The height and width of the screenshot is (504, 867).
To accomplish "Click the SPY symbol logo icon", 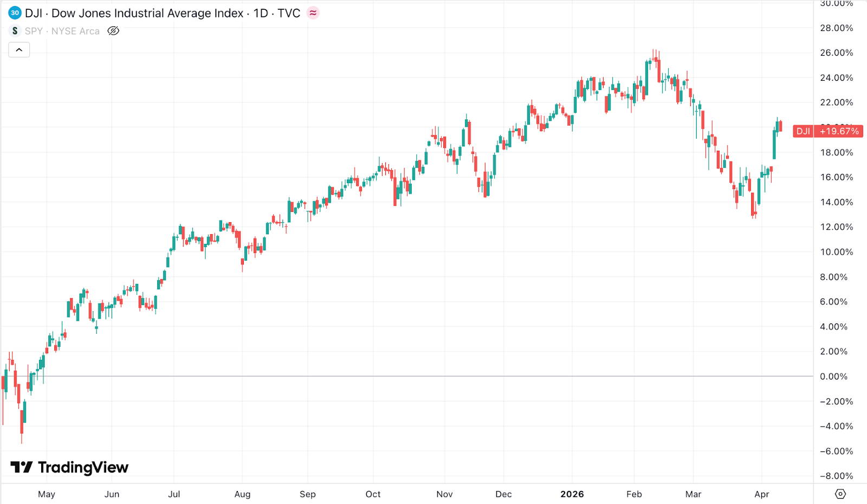I will (15, 31).
